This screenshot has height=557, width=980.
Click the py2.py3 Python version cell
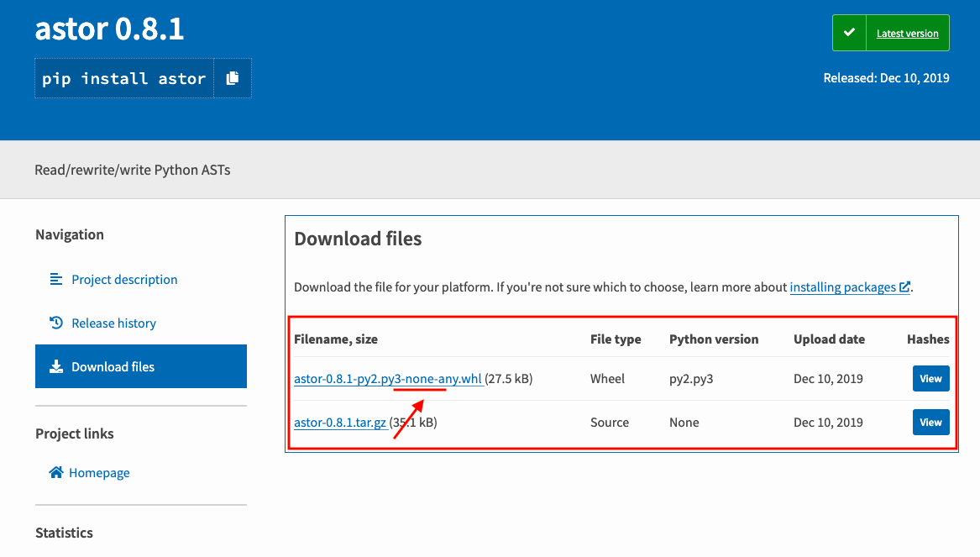[691, 379]
